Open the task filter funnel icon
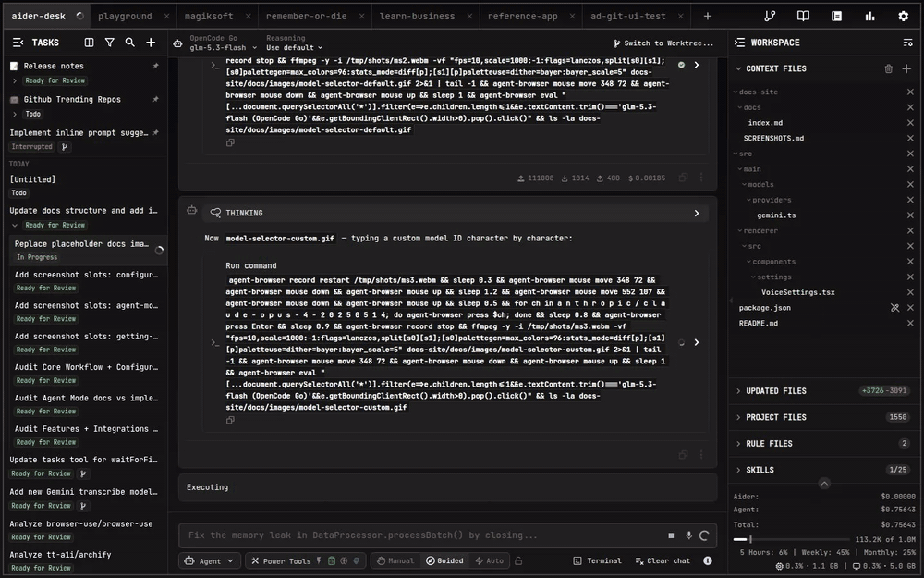 pos(110,43)
